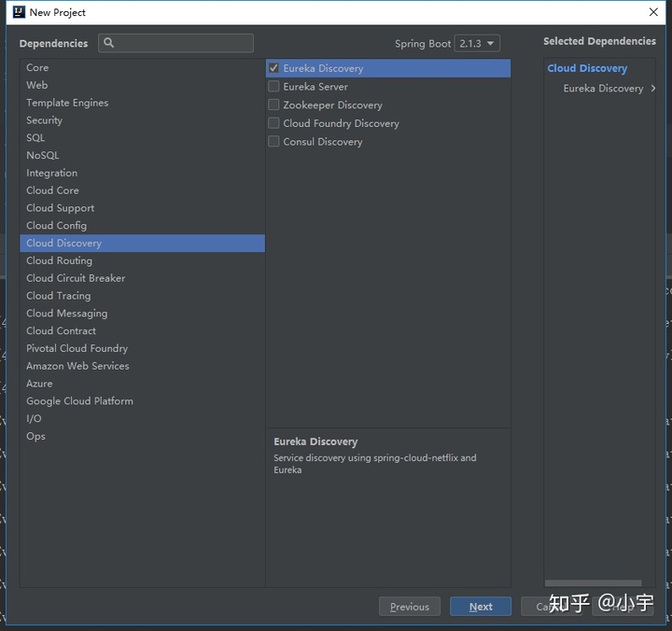Choose the Security category
The height and width of the screenshot is (631, 672).
[x=142, y=120]
